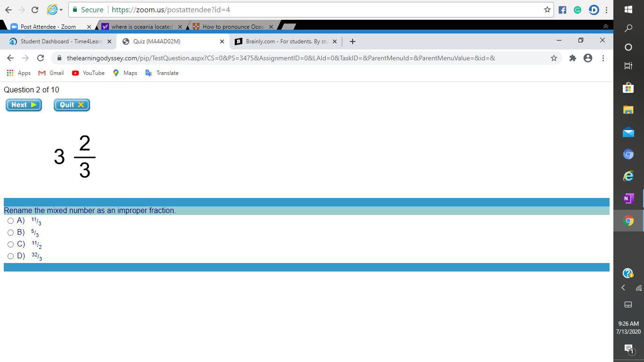Open the Apps grid in bookmarks bar
Viewport: 644px width, 362px height.
point(19,73)
